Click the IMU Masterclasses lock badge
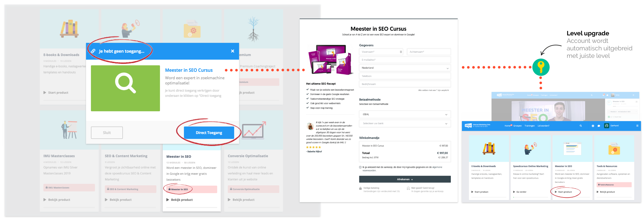Viewport: 644px width, 221px height. pos(69,188)
